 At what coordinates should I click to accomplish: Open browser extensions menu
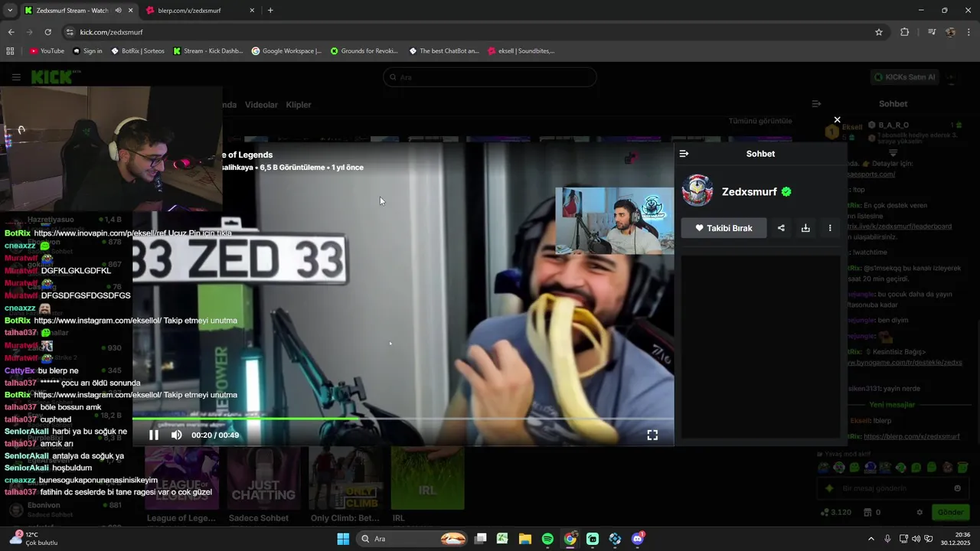coord(905,32)
